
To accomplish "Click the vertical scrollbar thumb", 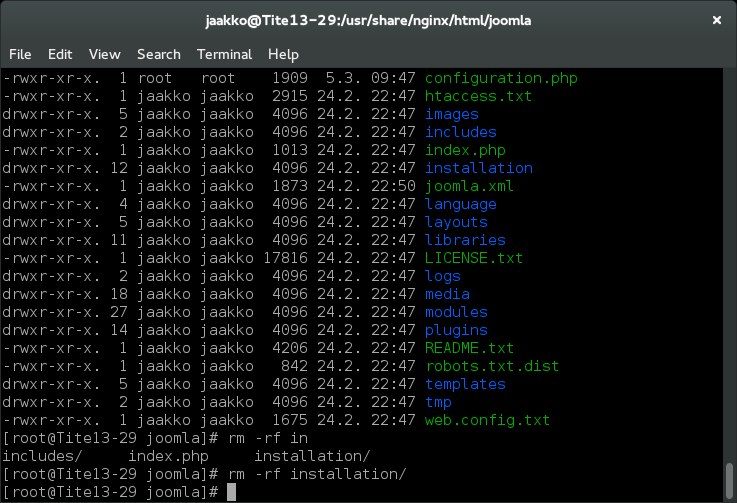I will [729, 482].
